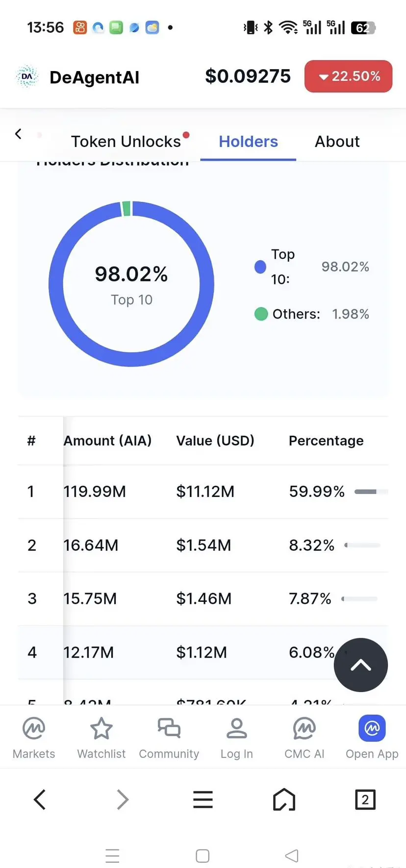Tap the 22.50% price change badge

click(348, 76)
